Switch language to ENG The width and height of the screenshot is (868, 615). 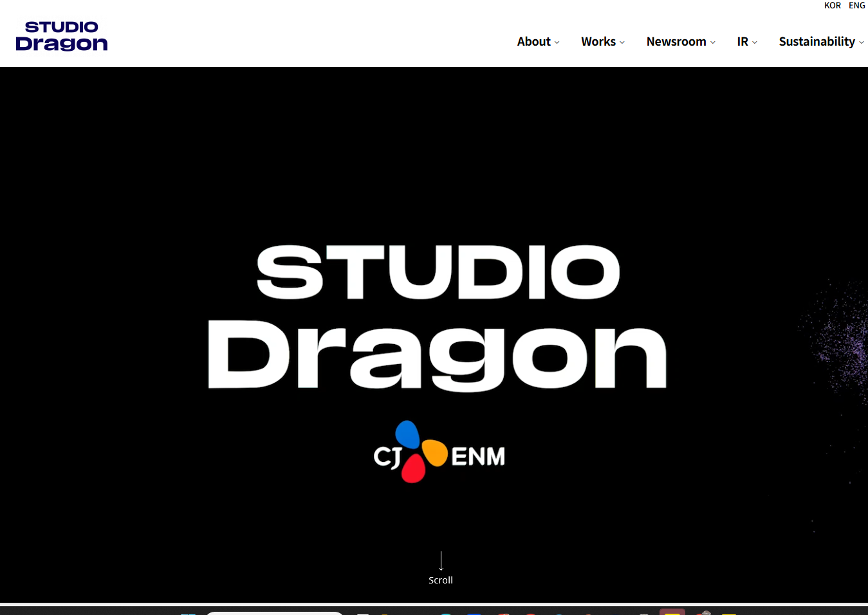tap(857, 6)
